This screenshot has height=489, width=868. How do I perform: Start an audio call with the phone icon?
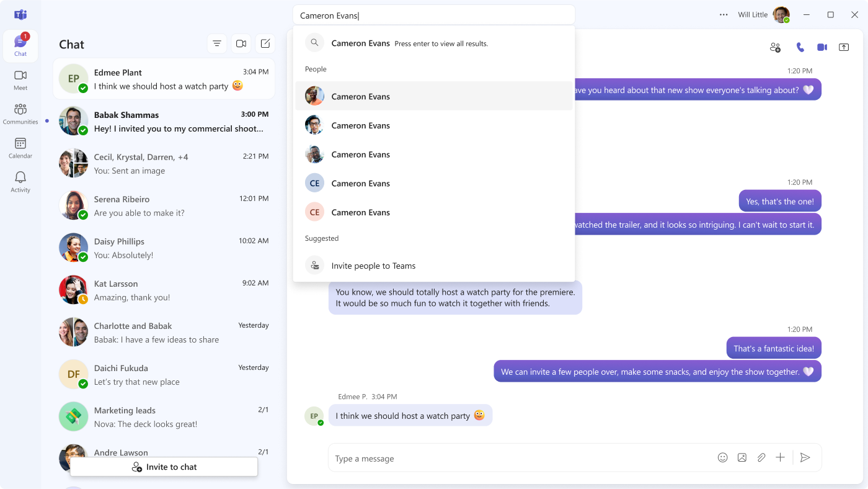[800, 47]
